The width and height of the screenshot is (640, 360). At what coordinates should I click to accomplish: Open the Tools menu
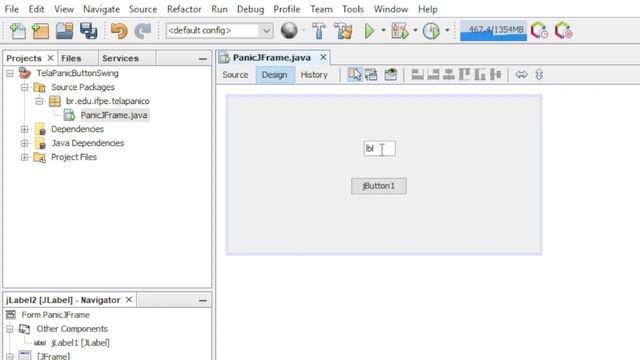[x=353, y=9]
